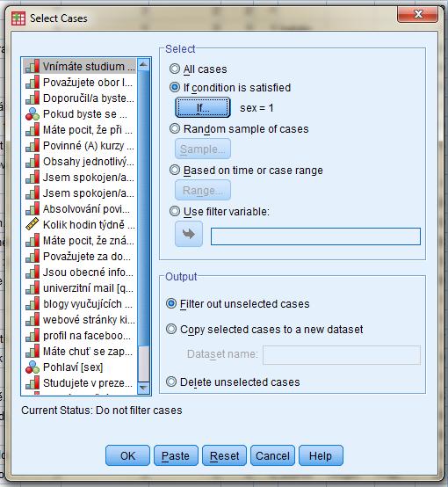Click the variable list scroll down arrow
The width and height of the screenshot is (448, 487).
pos(143,388)
